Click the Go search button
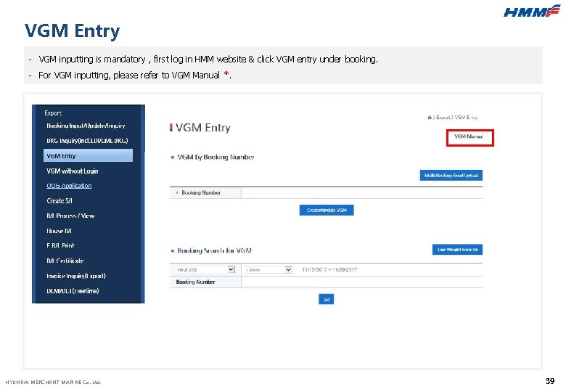Screen dimensions: 566x392 click(x=327, y=299)
